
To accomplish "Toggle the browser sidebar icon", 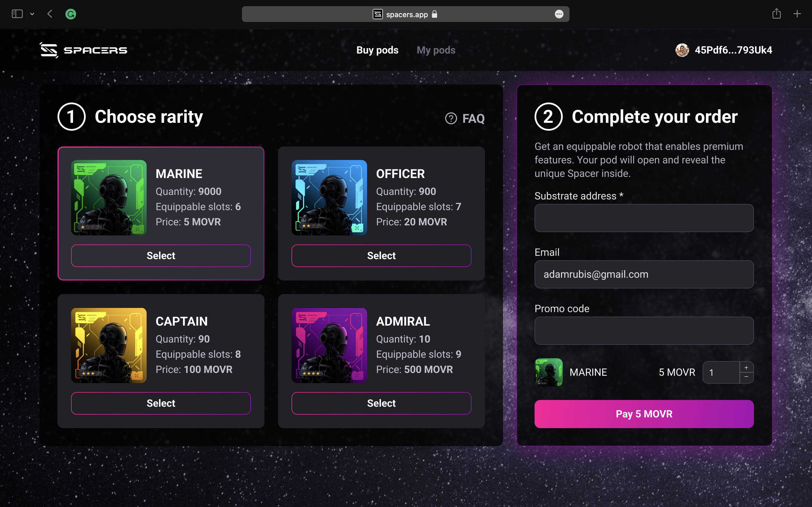I will [17, 14].
